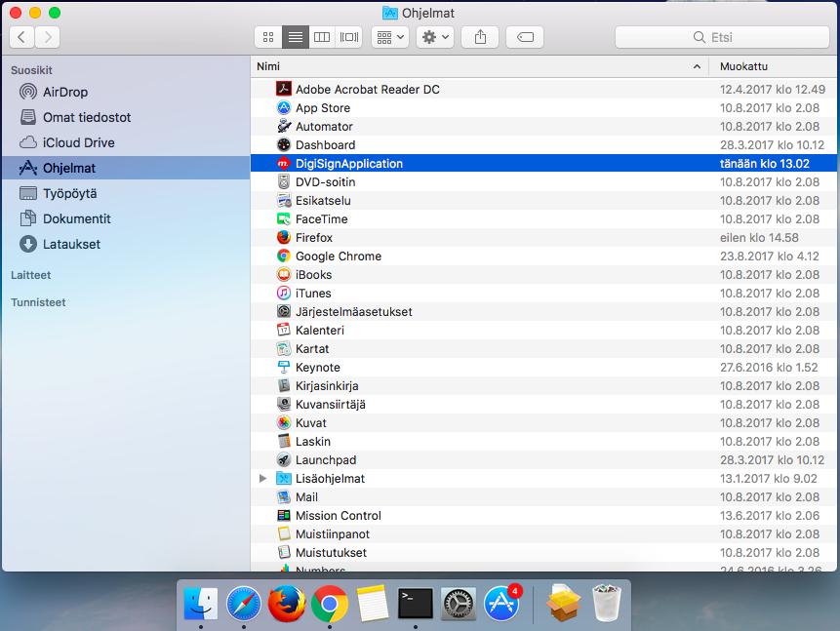This screenshot has width=840, height=631.
Task: Click the Etsi search field
Action: click(722, 37)
